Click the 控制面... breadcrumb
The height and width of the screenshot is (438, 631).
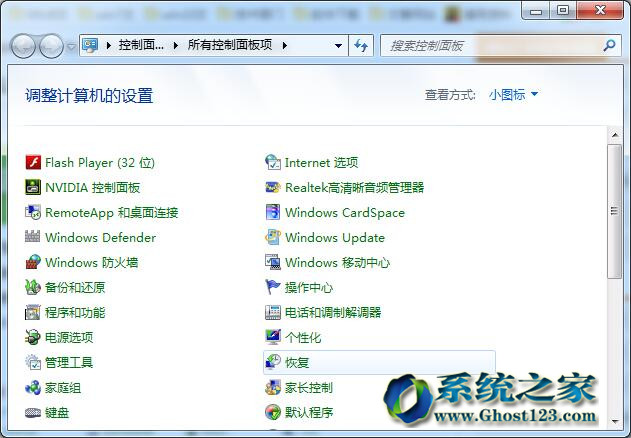pyautogui.click(x=141, y=45)
